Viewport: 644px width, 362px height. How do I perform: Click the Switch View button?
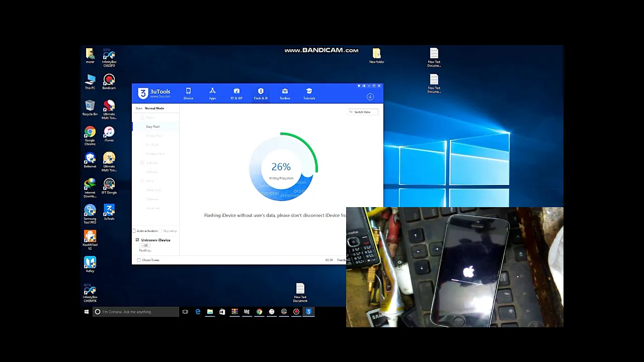click(362, 112)
